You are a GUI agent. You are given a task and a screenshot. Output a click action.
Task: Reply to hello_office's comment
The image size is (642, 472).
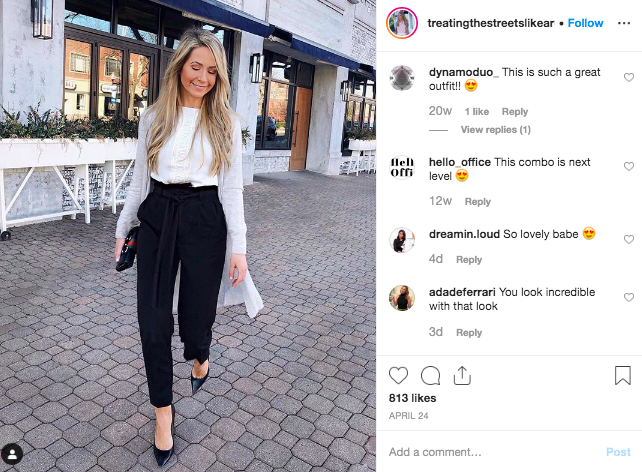477,202
